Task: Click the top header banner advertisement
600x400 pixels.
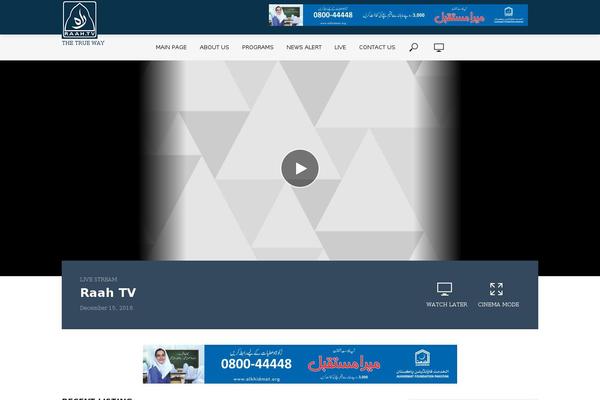Action: tap(398, 15)
